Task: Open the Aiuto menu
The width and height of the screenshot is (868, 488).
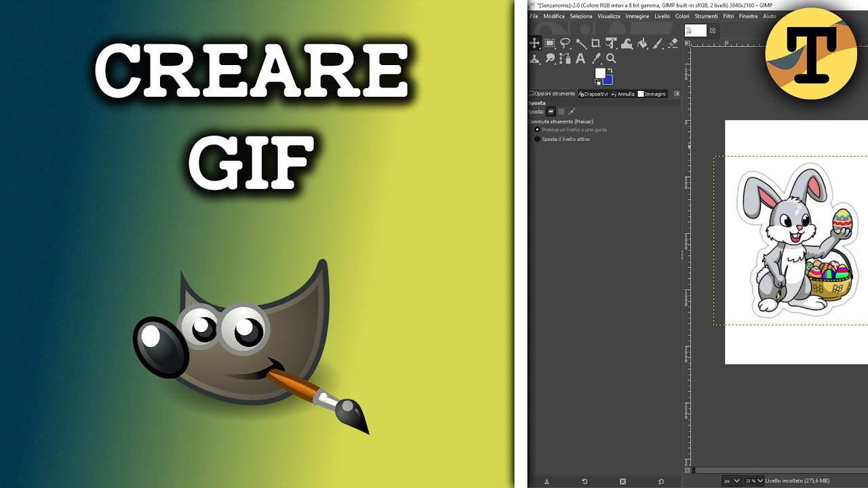Action: coord(769,16)
